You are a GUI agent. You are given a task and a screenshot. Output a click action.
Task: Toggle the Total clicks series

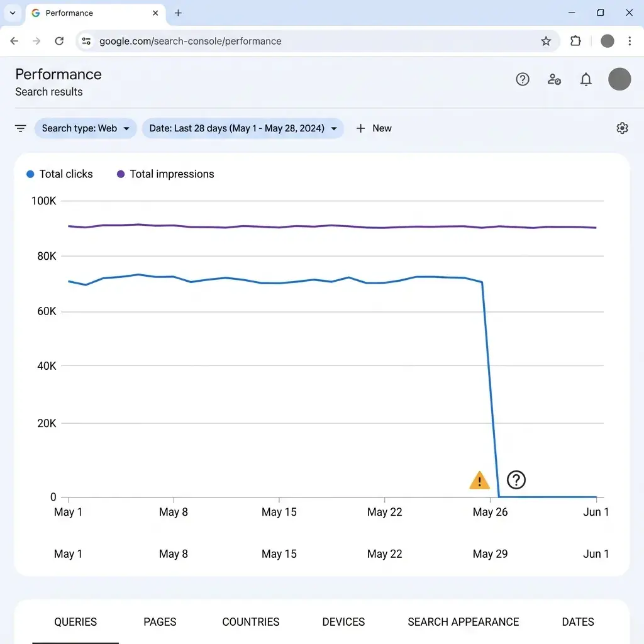pos(60,174)
